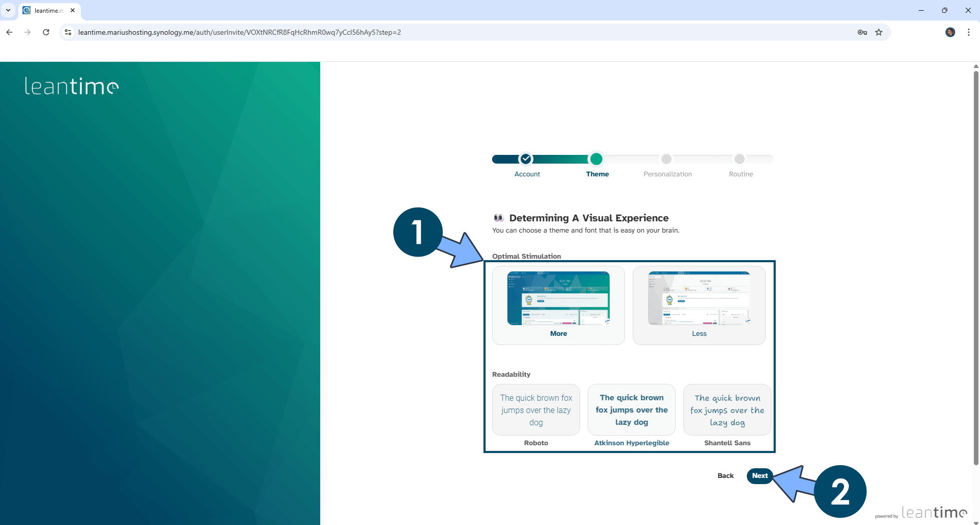Viewport: 980px width, 525px height.
Task: Click the browser forward arrow
Action: click(28, 32)
